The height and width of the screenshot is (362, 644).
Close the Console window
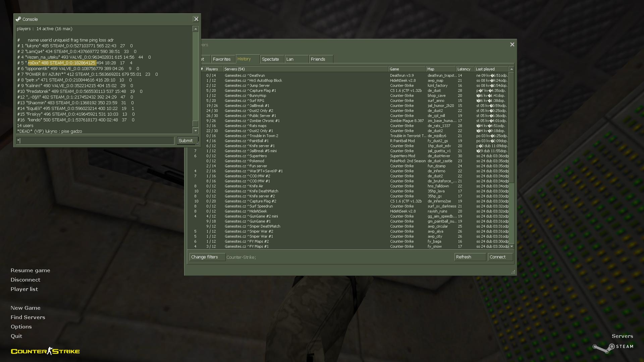click(x=196, y=19)
